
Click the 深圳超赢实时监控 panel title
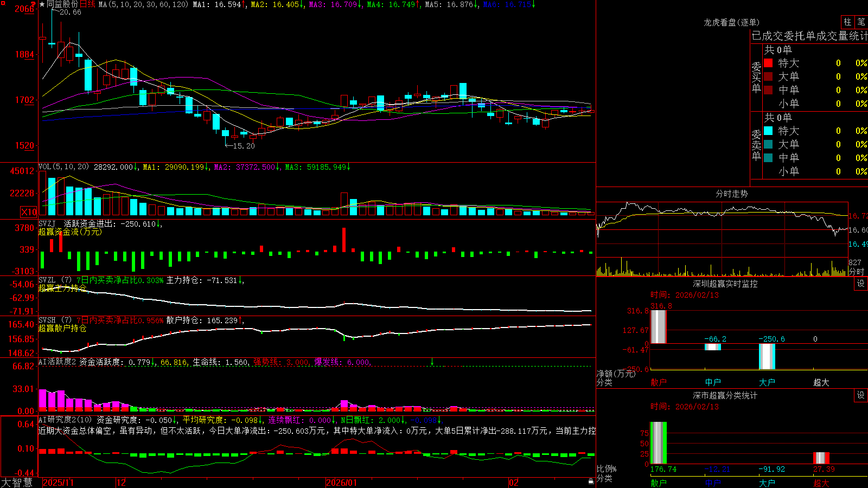tap(725, 284)
